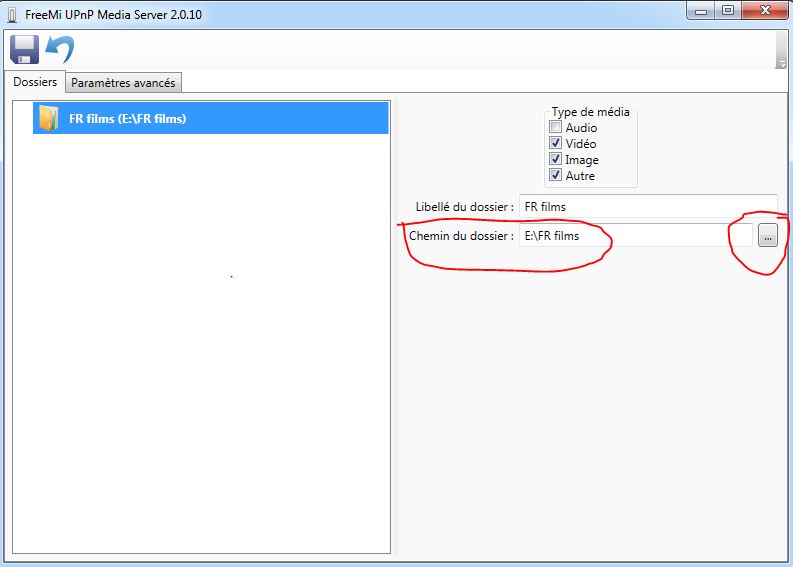The image size is (793, 567).
Task: Click empty space in the folders list
Action: [200, 350]
